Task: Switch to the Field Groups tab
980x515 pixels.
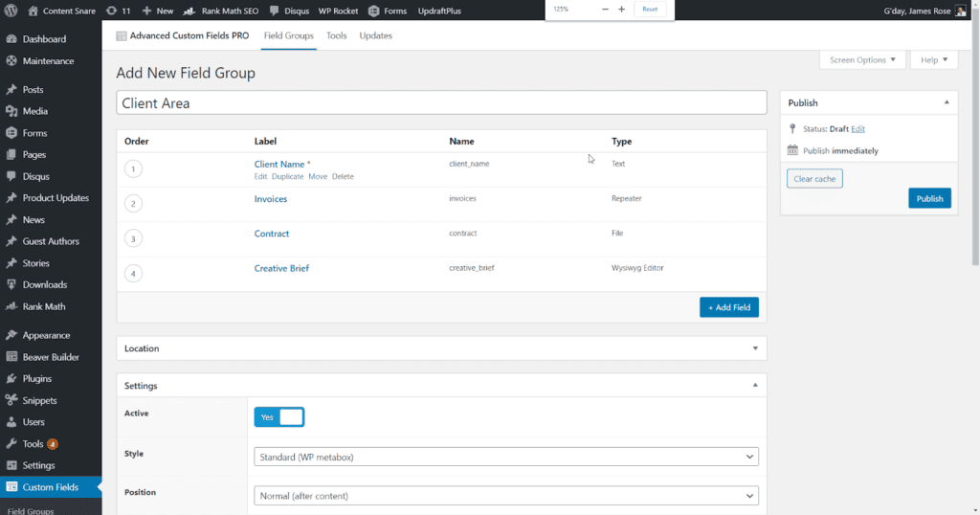Action: pyautogui.click(x=289, y=35)
